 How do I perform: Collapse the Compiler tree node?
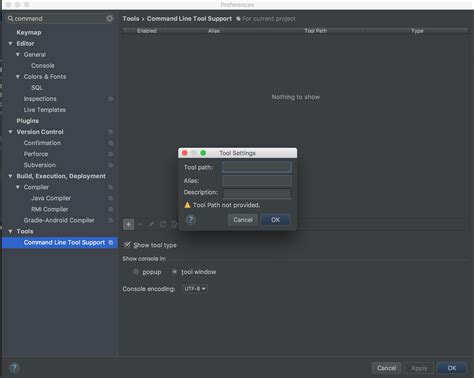(x=18, y=187)
